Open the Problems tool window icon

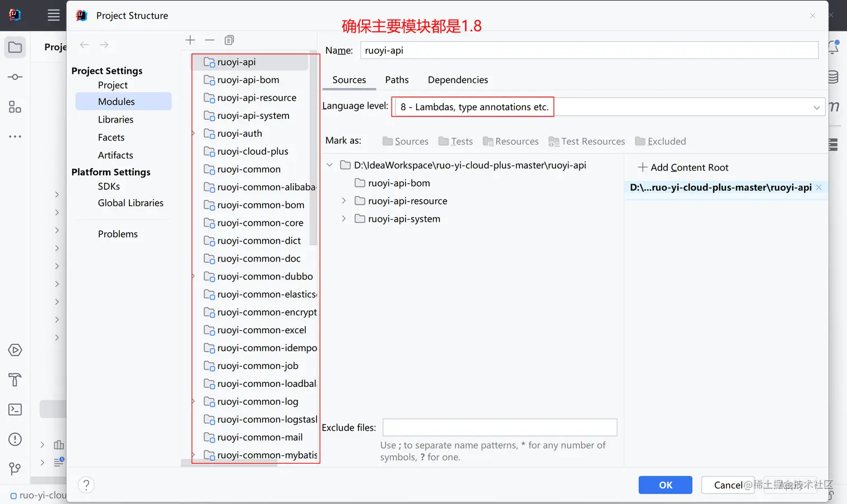tap(15, 439)
